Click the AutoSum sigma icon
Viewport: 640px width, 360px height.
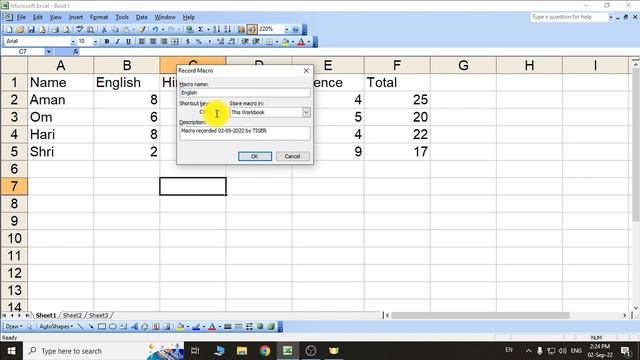click(x=200, y=29)
